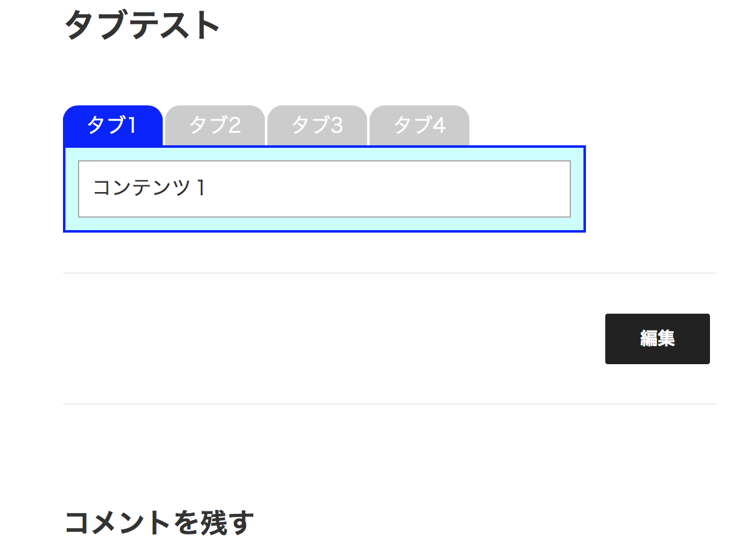Image resolution: width=748 pixels, height=560 pixels.
Task: Select the タブ1 tab
Action: 113,125
